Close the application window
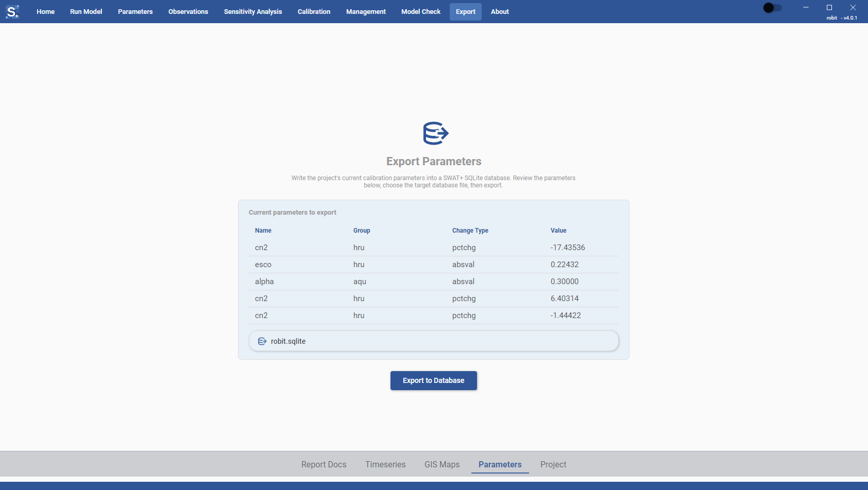 (853, 7)
